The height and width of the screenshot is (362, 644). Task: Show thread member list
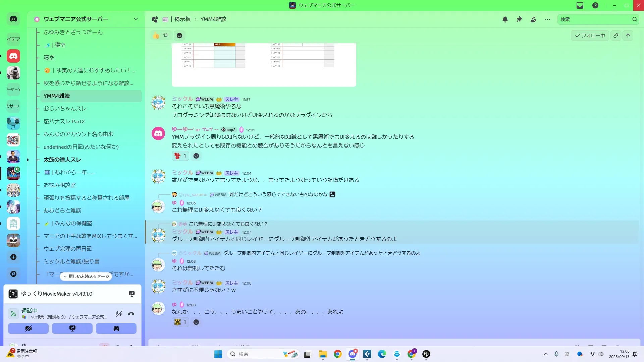pyautogui.click(x=533, y=19)
